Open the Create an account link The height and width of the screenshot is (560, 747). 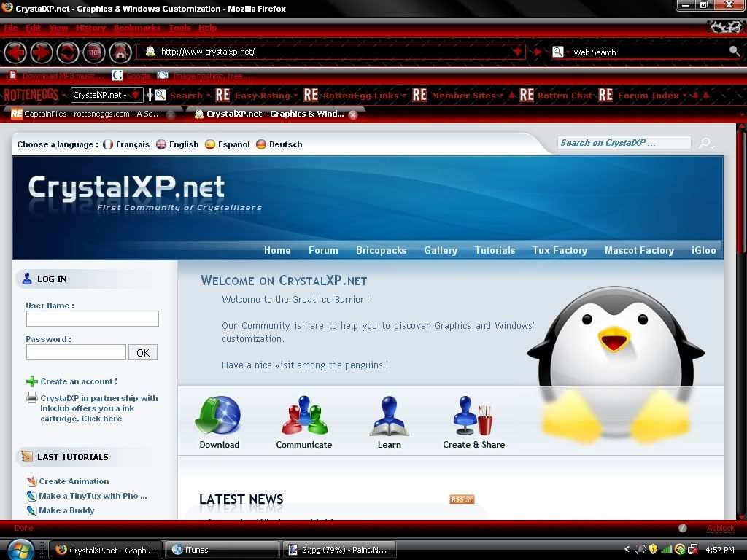point(78,381)
